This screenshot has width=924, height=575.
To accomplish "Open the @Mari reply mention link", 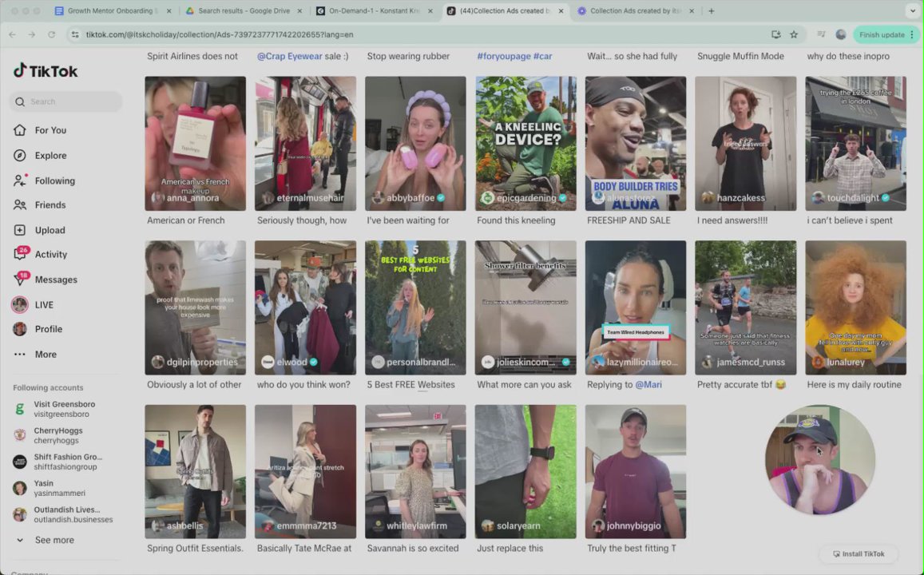I will point(648,385).
